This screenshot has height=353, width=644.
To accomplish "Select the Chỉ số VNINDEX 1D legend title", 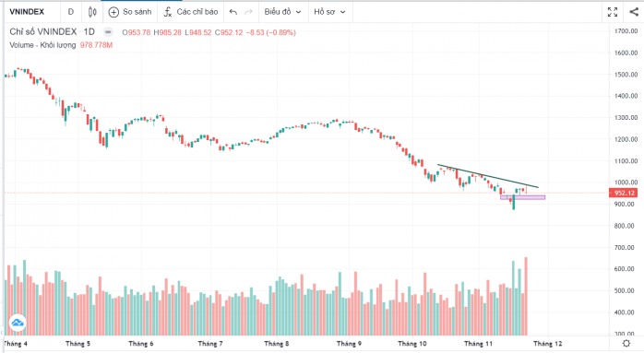I will 53,32.
